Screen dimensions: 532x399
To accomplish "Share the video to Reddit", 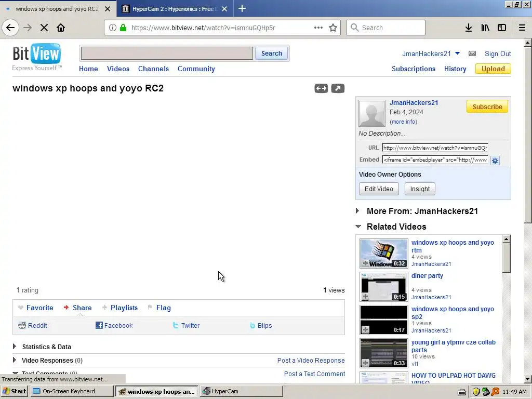I will pyautogui.click(x=33, y=325).
